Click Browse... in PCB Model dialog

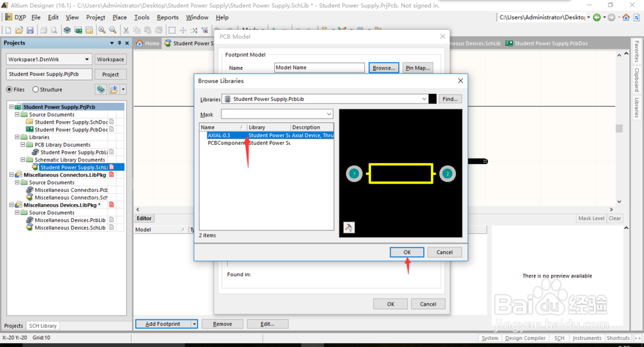click(384, 68)
